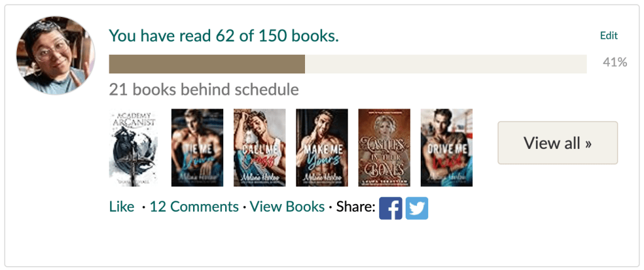Image resolution: width=644 pixels, height=270 pixels.
Task: Open the Academy Arcanist book cover
Action: pyautogui.click(x=135, y=148)
